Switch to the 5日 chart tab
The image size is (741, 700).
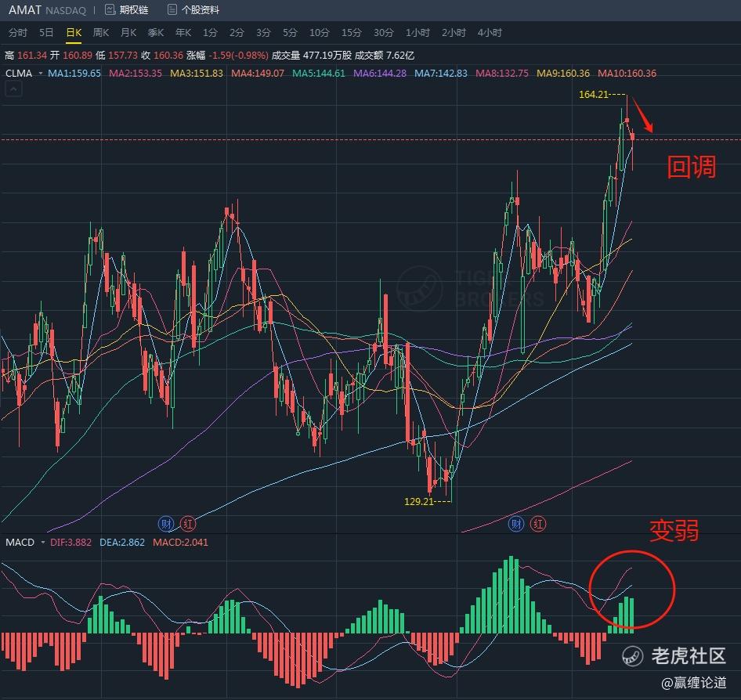coord(46,33)
